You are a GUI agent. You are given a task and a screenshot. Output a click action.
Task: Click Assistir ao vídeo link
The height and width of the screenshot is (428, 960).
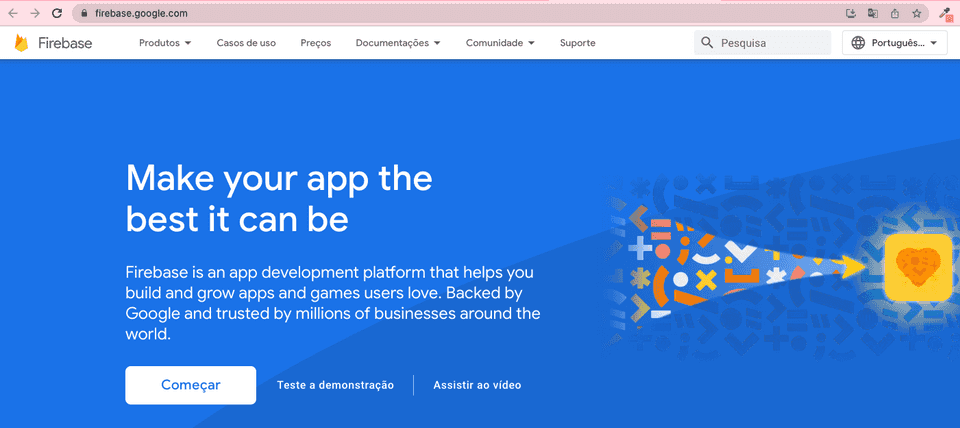click(477, 385)
